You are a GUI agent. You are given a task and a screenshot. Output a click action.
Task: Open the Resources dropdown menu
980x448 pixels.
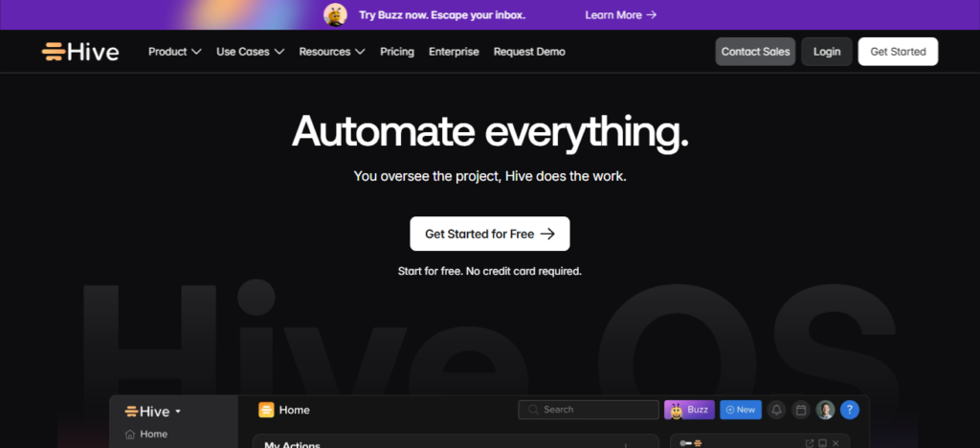pyautogui.click(x=332, y=52)
